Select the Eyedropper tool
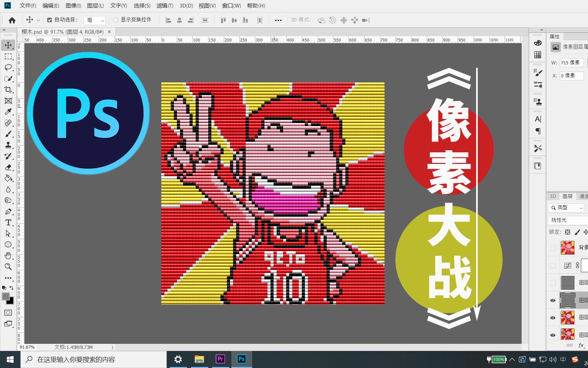The height and width of the screenshot is (368, 588). point(8,112)
